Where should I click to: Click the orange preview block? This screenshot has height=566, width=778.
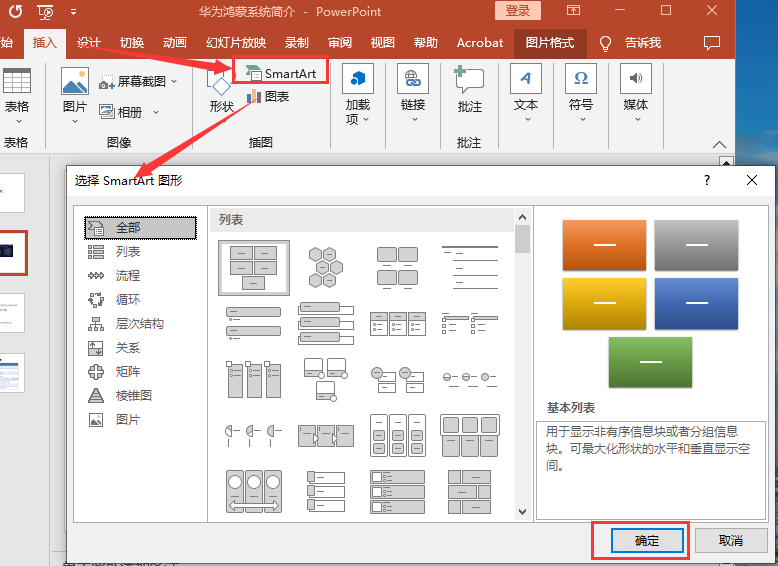tap(604, 245)
